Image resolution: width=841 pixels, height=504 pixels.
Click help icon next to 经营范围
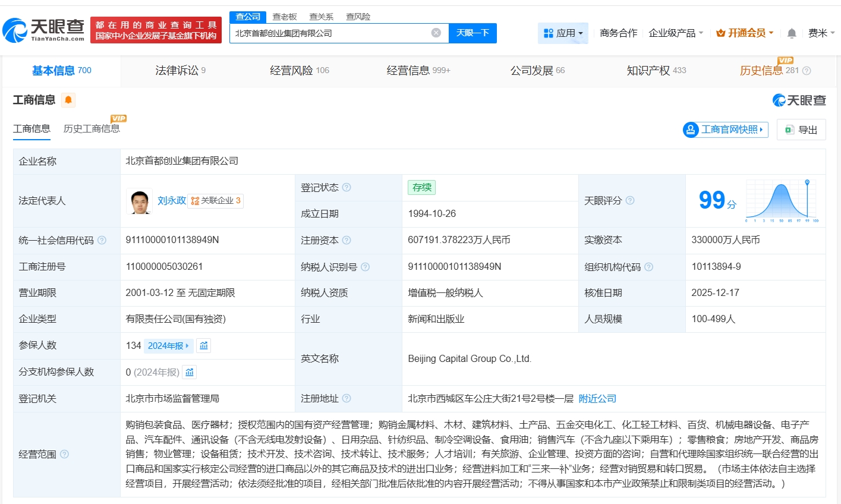[64, 454]
